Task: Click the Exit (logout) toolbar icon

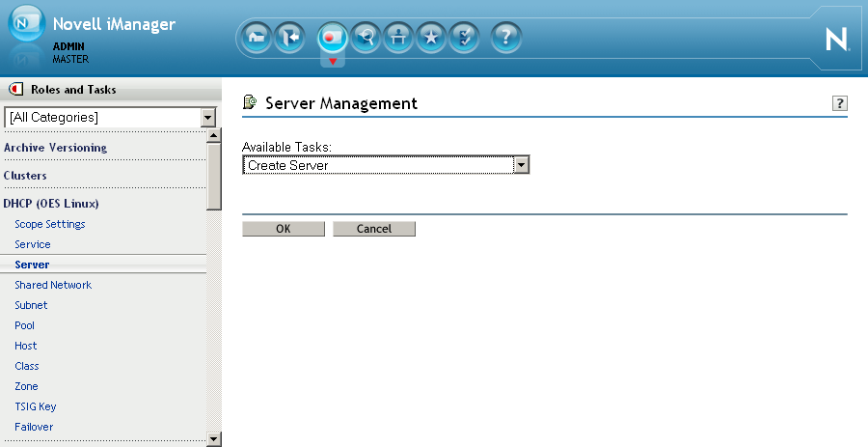Action: click(289, 38)
